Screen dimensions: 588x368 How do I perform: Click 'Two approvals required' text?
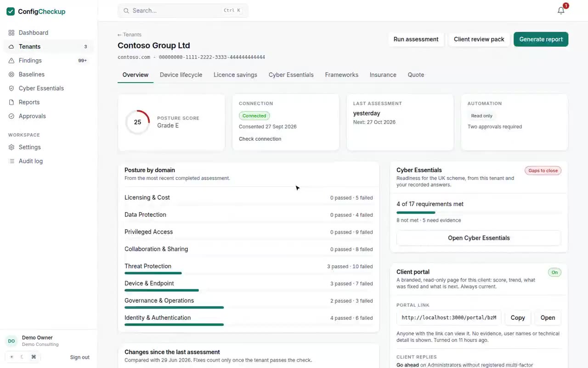[x=495, y=126]
